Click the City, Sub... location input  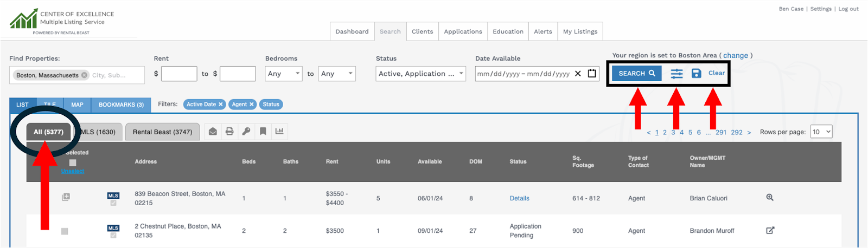117,75
